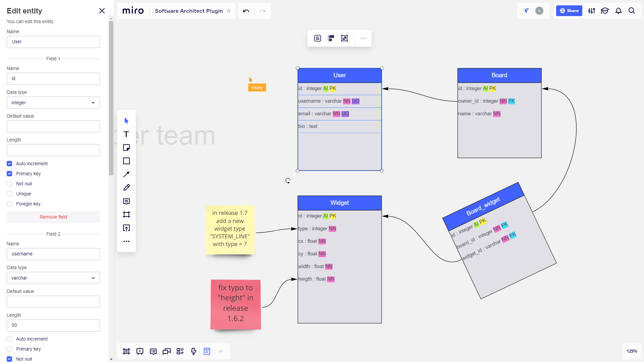
Task: Enable Not null for Field 1
Action: tap(9, 184)
